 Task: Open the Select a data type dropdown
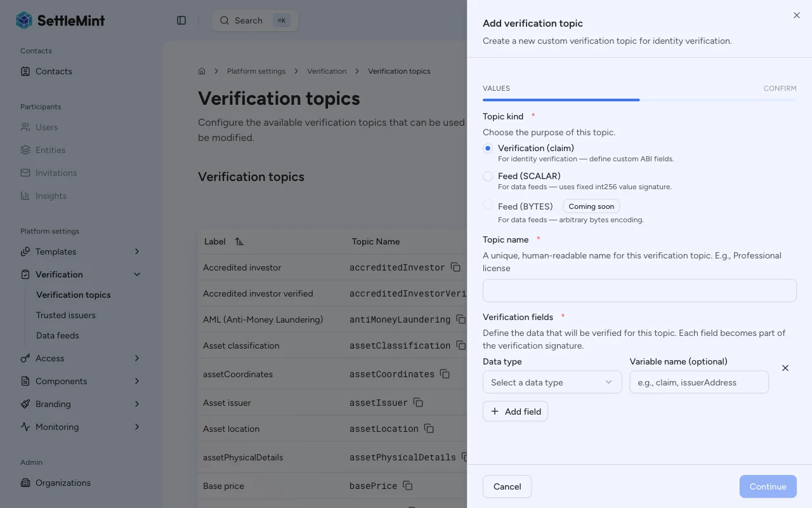pos(552,382)
